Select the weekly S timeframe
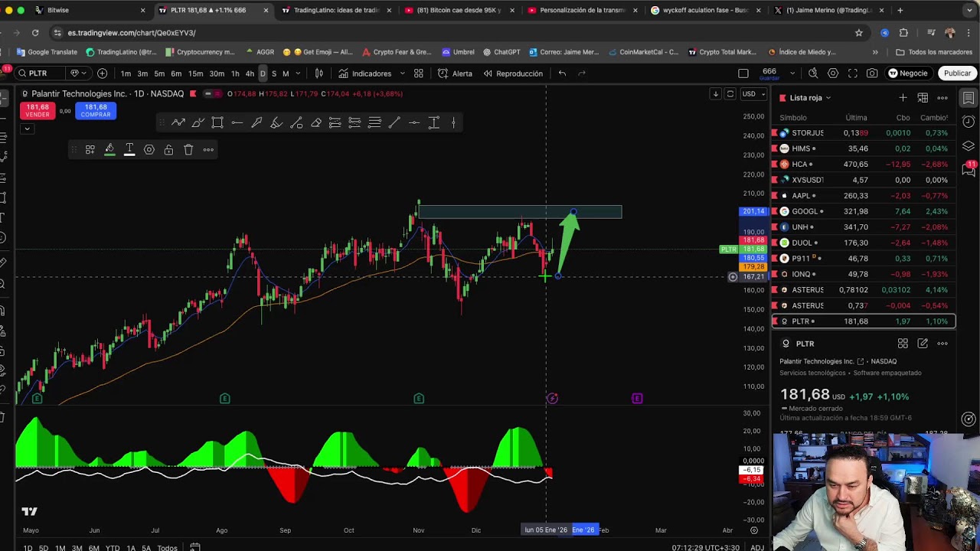Viewport: 980px width, 551px height. [x=274, y=73]
